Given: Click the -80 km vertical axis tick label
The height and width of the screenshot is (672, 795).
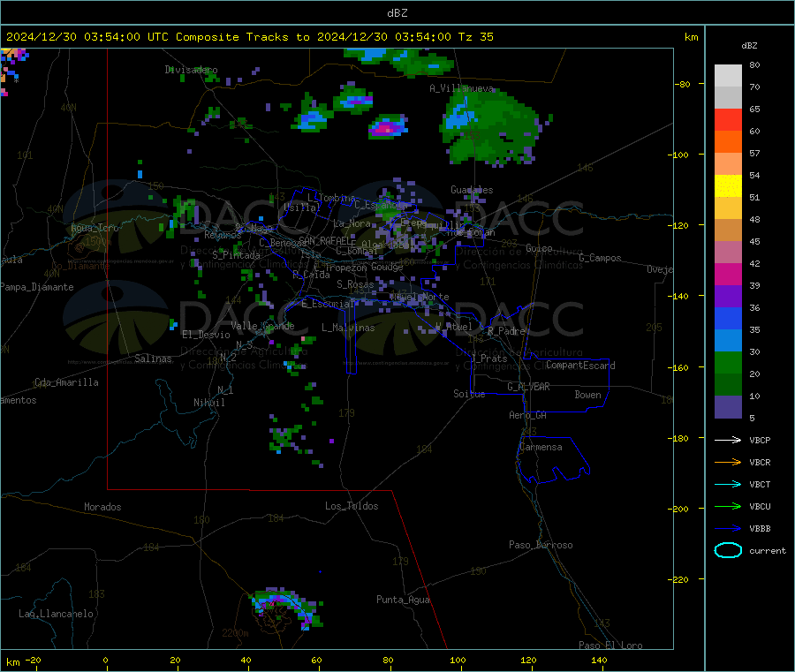Looking at the screenshot, I should 682,84.
